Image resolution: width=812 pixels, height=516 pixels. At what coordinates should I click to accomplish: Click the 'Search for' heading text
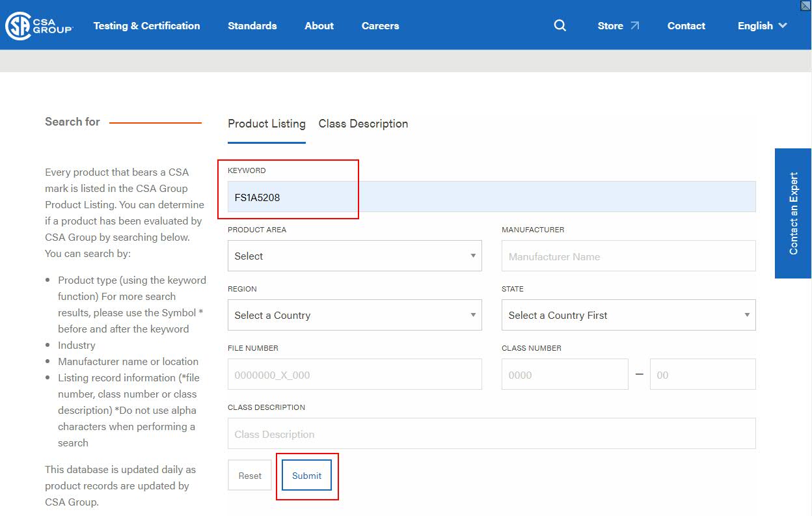(72, 122)
